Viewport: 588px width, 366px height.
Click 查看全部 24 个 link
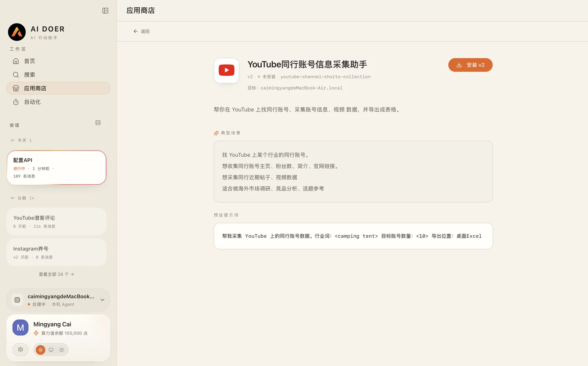[57, 274]
